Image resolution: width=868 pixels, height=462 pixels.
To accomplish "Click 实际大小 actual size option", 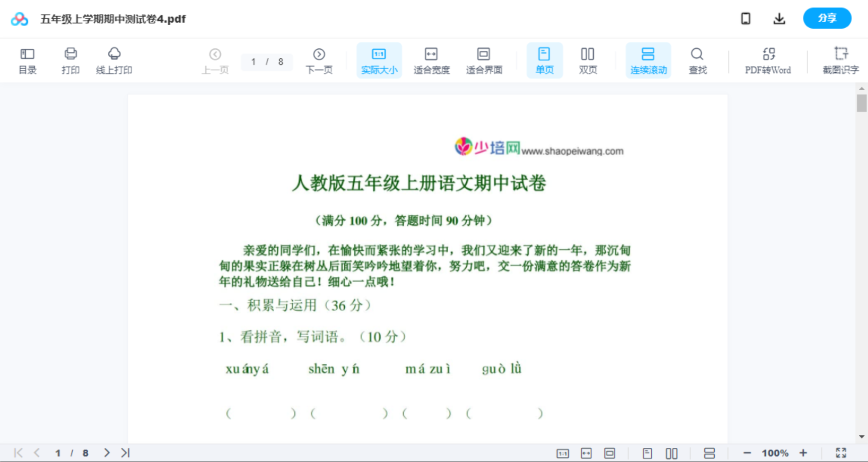I will pos(379,60).
